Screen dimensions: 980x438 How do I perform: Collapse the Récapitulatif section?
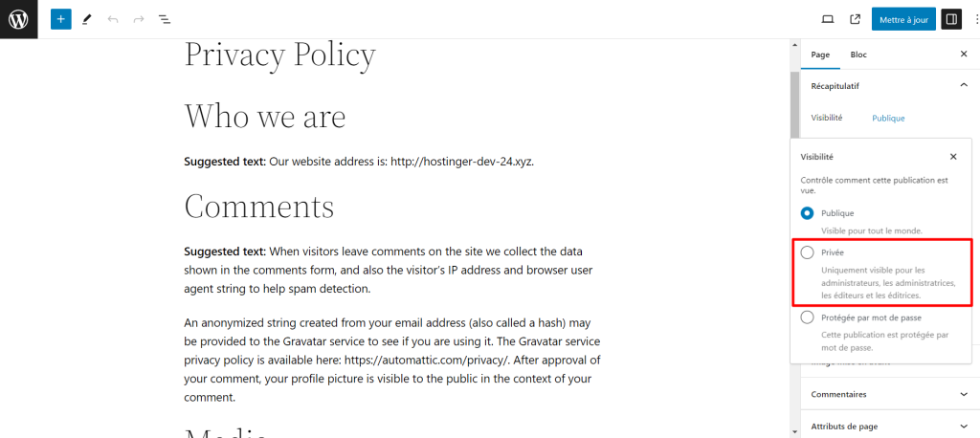click(x=963, y=85)
